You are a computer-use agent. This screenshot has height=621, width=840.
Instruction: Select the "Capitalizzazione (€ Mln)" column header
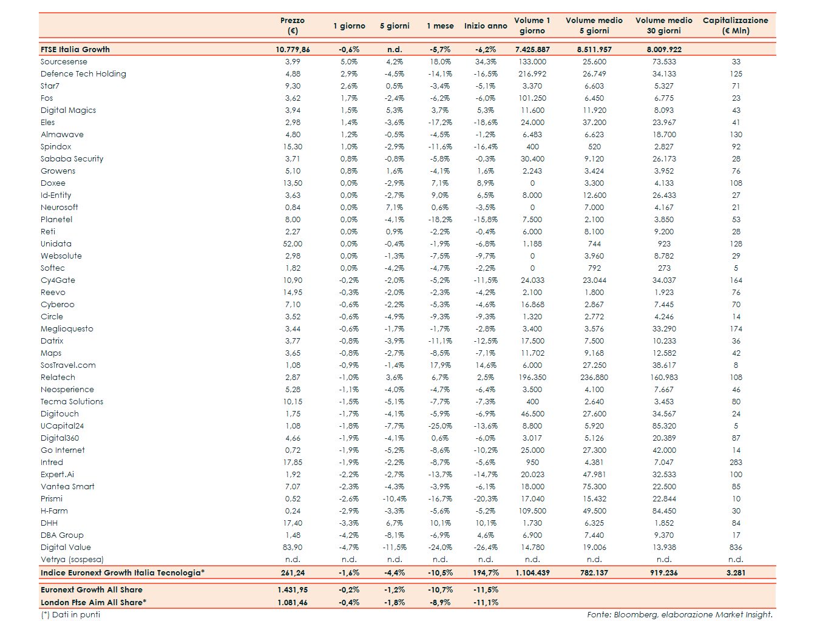[x=736, y=25]
